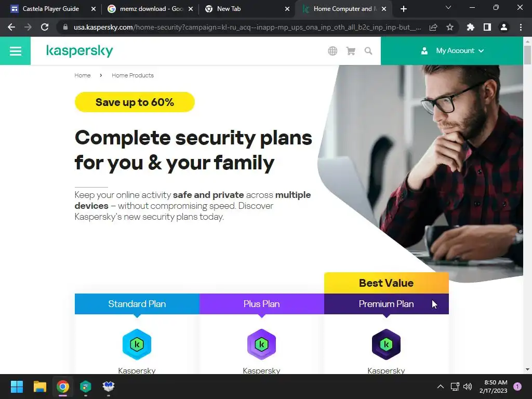The width and height of the screenshot is (532, 399).
Task: Switch to memz download Google tab
Action: (x=150, y=9)
